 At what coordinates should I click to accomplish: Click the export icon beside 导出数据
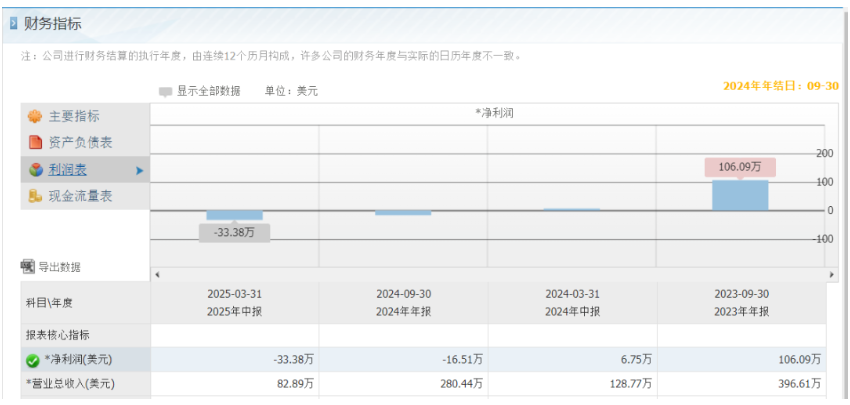(28, 266)
